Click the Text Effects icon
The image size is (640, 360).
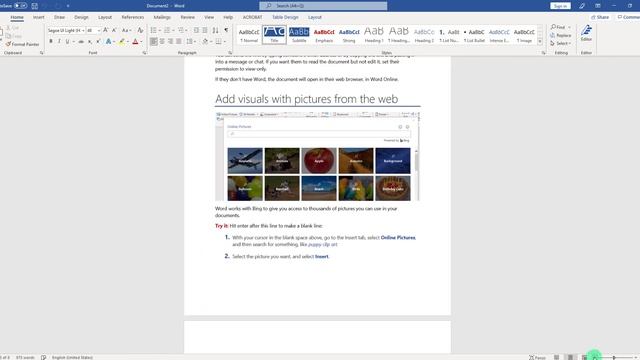pyautogui.click(x=108, y=41)
